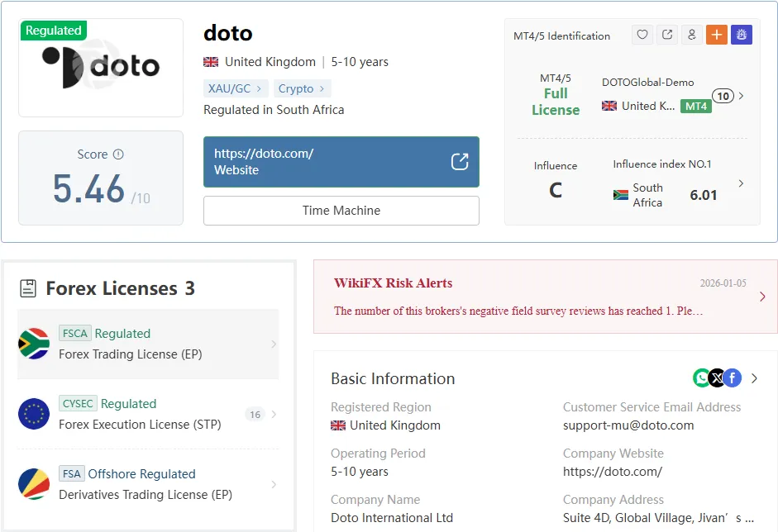This screenshot has width=778, height=532.
Task: Click the Forex Licenses document icon
Action: pyautogui.click(x=28, y=288)
